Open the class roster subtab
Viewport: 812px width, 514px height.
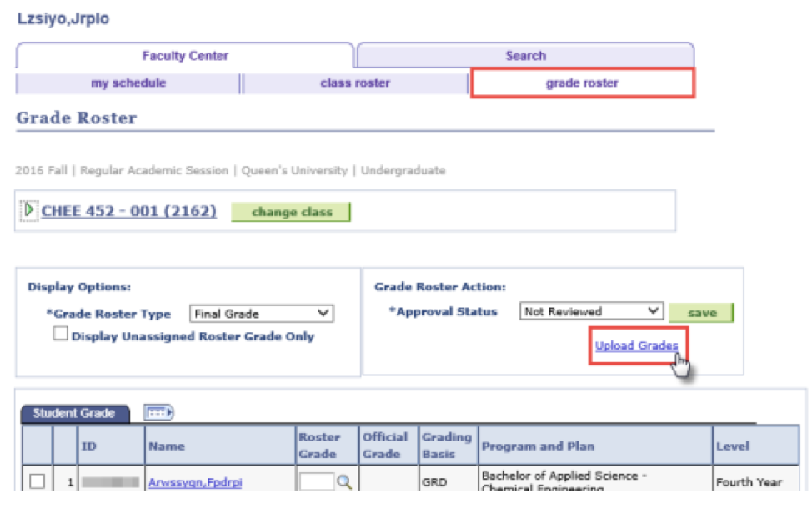[355, 83]
